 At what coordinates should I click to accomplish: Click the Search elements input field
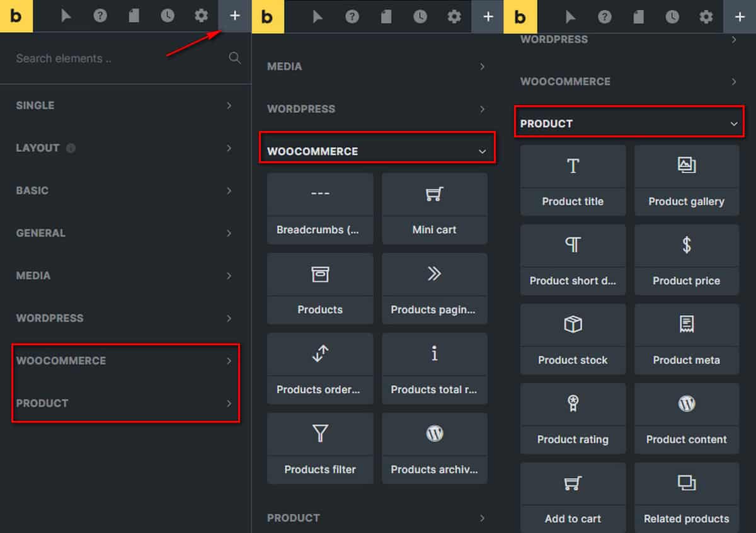click(x=113, y=58)
